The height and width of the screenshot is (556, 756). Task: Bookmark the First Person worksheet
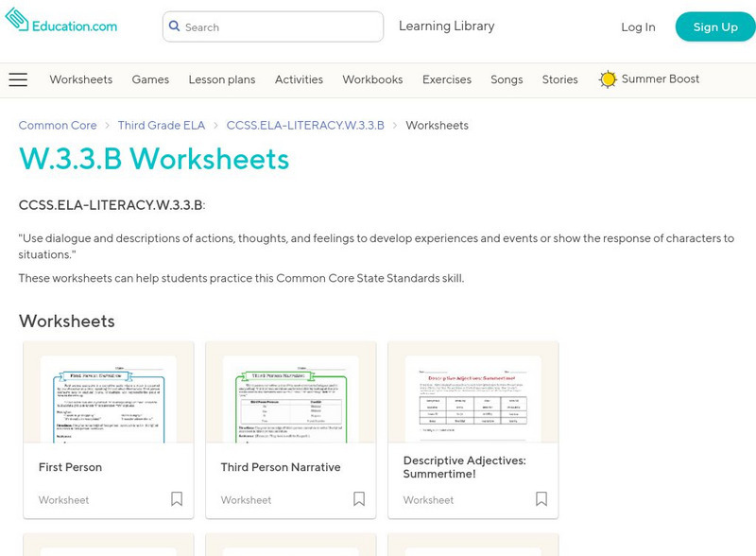177,499
